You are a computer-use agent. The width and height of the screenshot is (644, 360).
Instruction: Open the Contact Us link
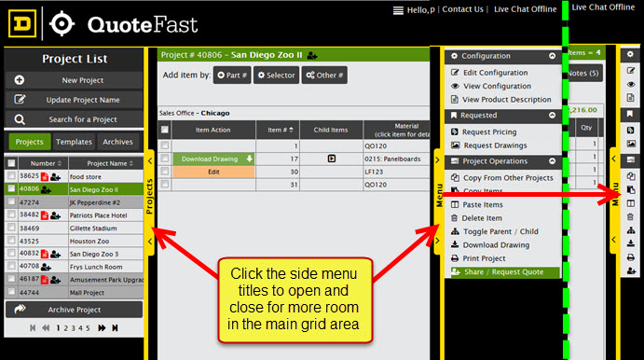click(x=462, y=9)
